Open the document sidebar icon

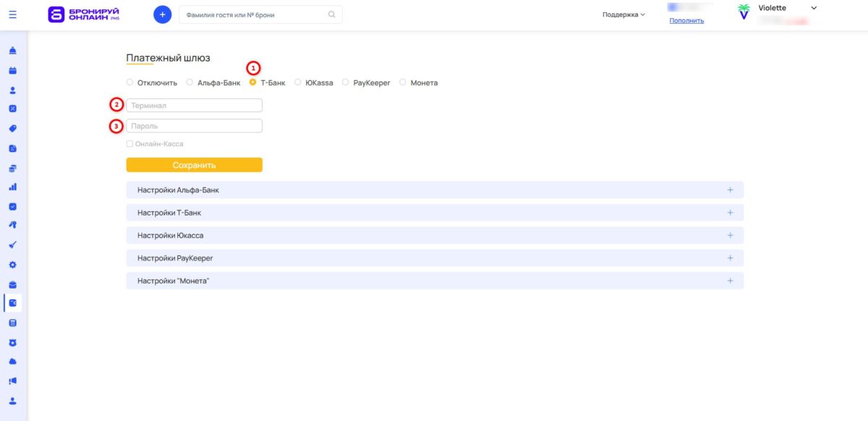(x=12, y=148)
